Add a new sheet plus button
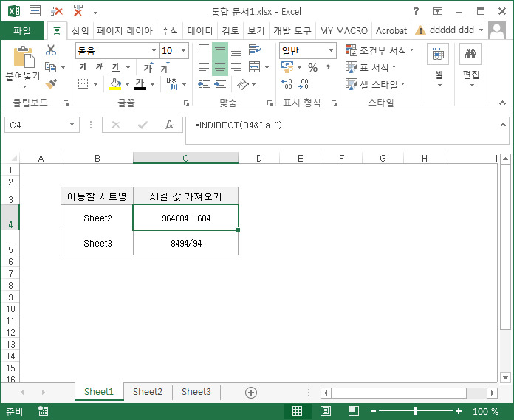The height and width of the screenshot is (420, 514). [251, 393]
